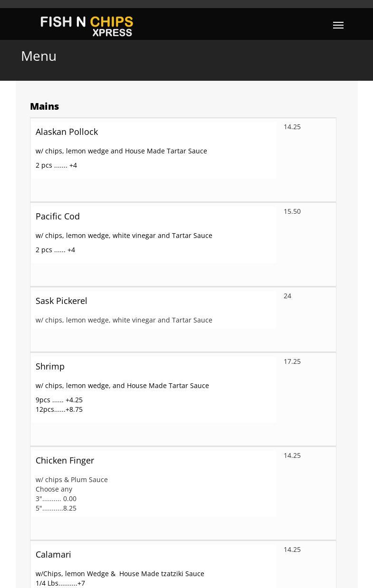
Task: Click the Sask Pickerel price of 24
Action: [x=287, y=296]
